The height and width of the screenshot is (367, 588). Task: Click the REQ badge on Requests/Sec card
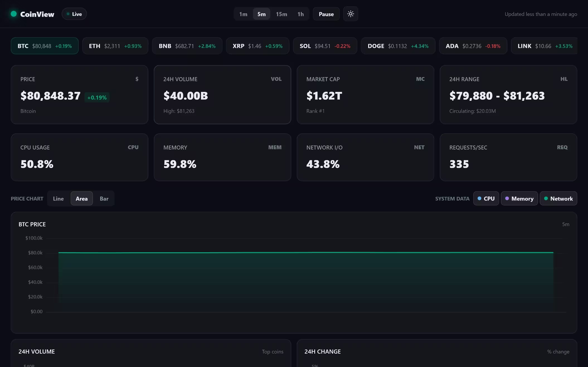(562, 147)
